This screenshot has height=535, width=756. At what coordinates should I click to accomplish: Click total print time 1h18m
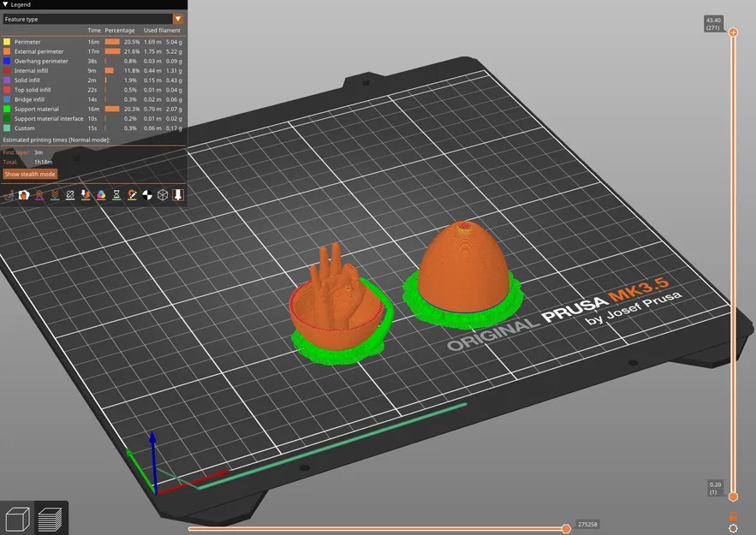click(x=44, y=162)
